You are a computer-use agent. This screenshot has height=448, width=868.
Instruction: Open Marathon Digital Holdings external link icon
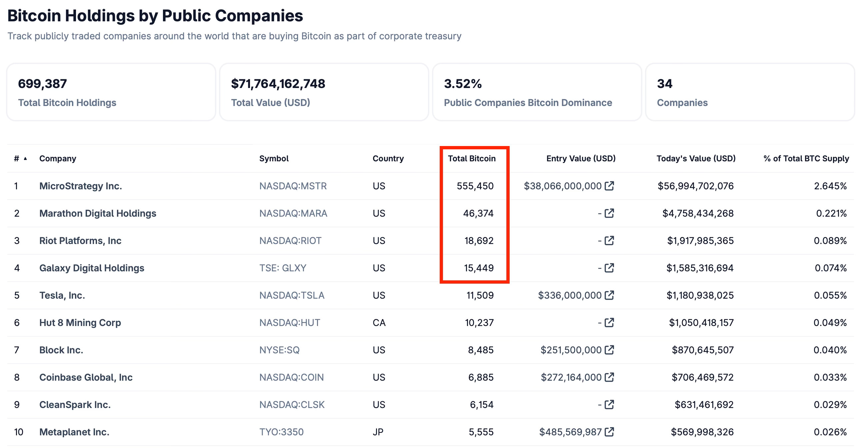pyautogui.click(x=609, y=213)
